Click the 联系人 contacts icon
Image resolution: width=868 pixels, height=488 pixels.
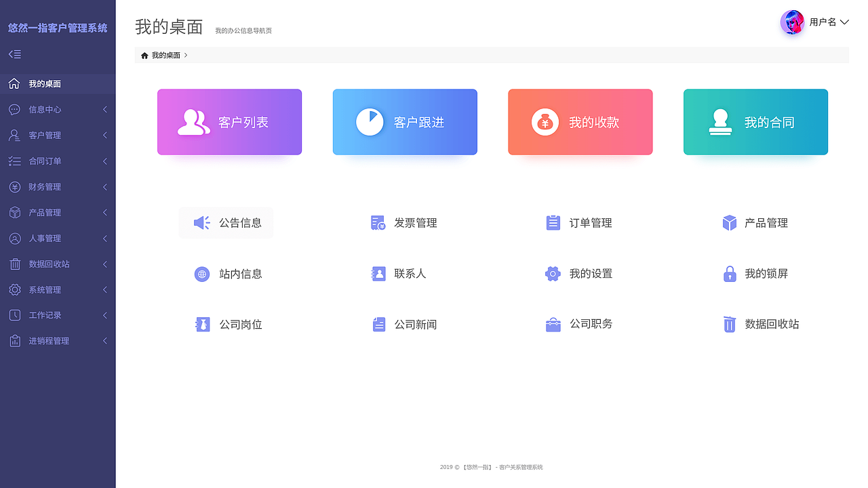click(x=378, y=274)
